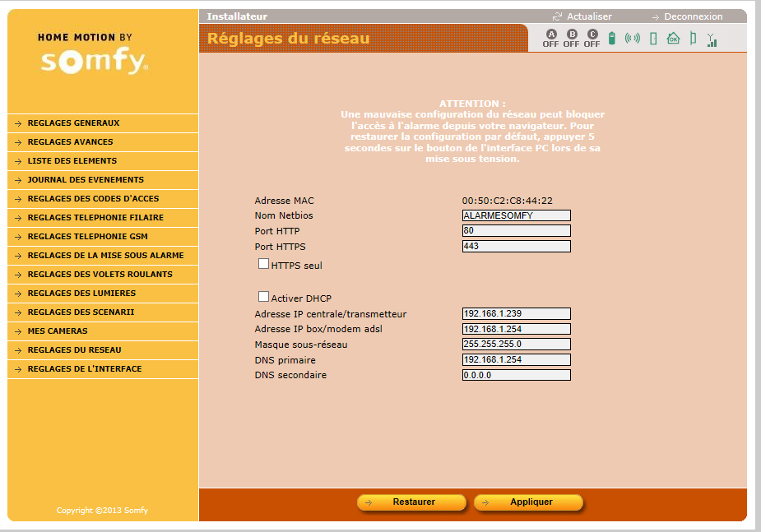Click the Port HTTPS input field

[x=517, y=246]
